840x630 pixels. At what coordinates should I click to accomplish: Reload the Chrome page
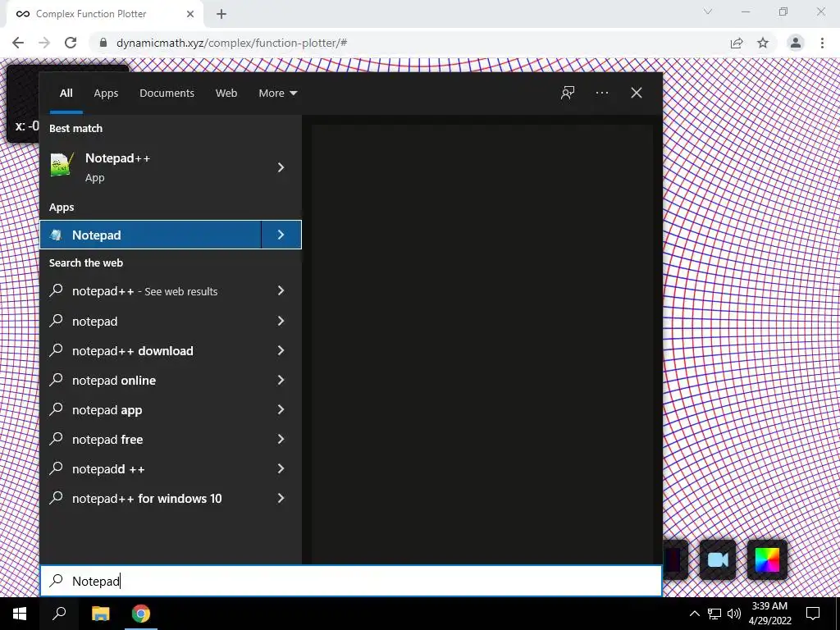[71, 43]
